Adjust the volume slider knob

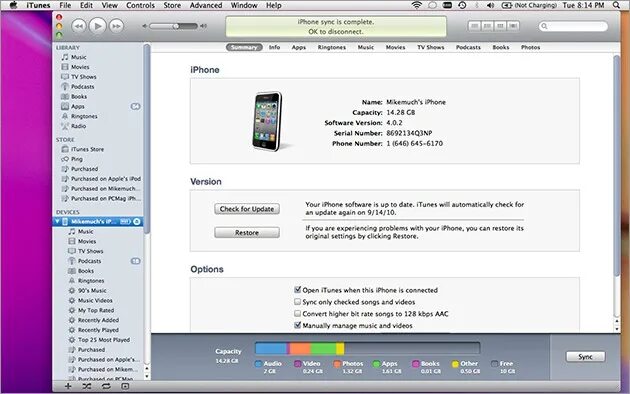[x=176, y=26]
